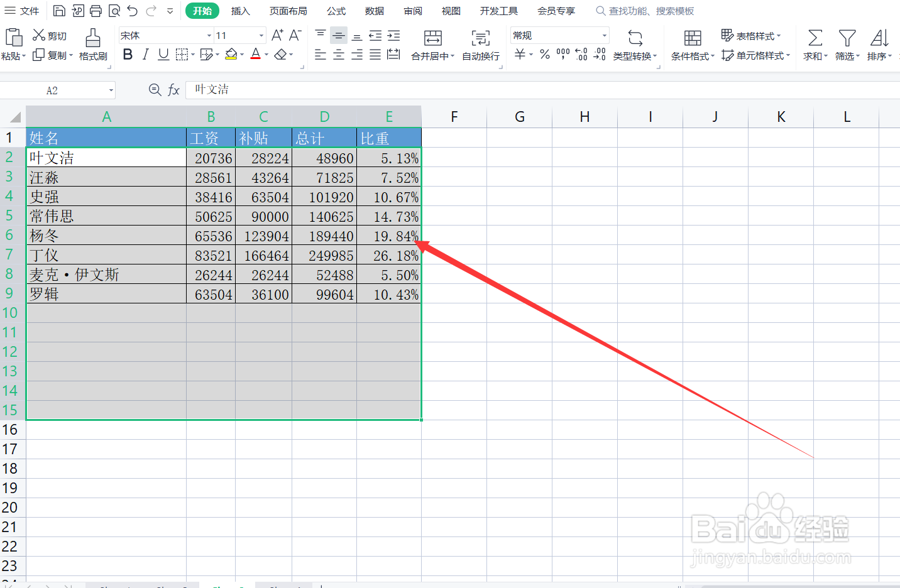The height and width of the screenshot is (588, 900).
Task: Open the number format dropdown (常规)
Action: 605,36
